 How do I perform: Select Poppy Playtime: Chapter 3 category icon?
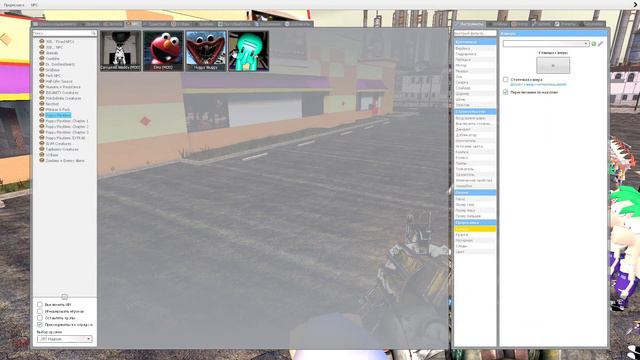pyautogui.click(x=42, y=132)
